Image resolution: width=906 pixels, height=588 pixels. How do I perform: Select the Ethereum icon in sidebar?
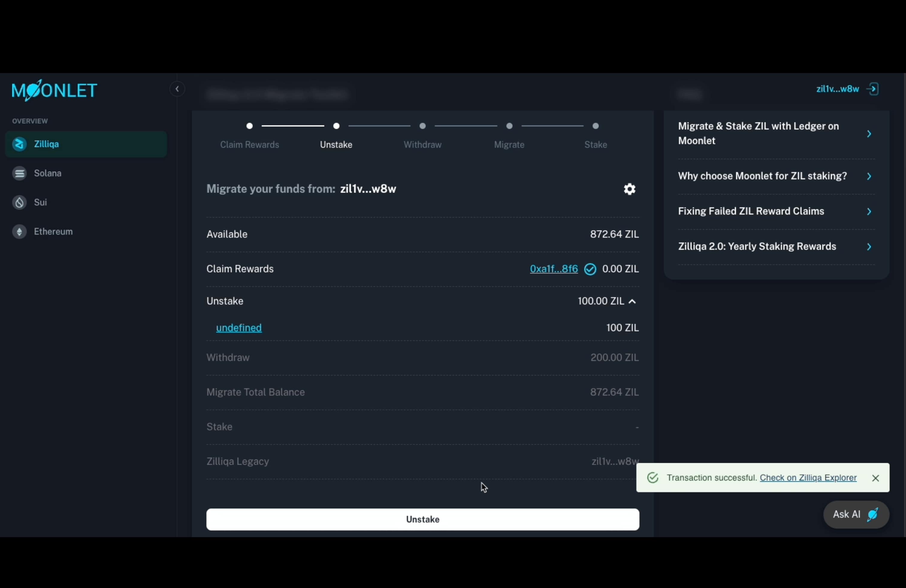pos(19,232)
